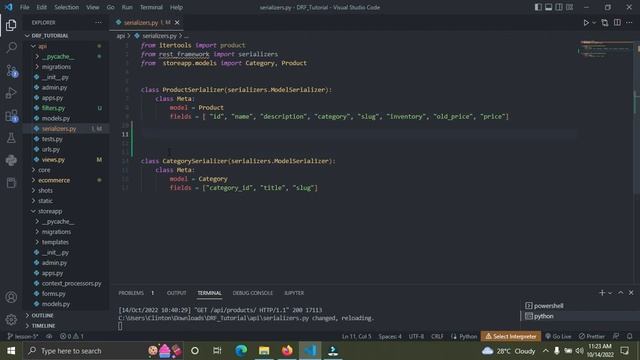Select the python terminal instance

tap(544, 316)
